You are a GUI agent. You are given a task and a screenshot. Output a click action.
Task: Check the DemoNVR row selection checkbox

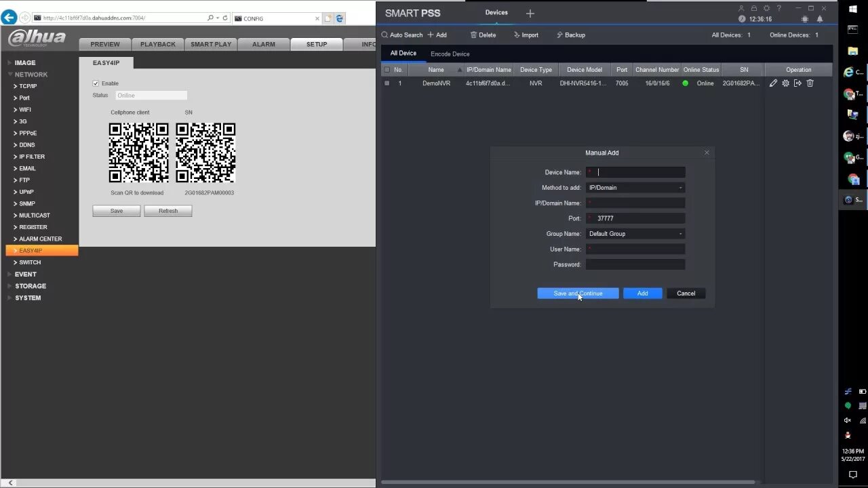(387, 83)
